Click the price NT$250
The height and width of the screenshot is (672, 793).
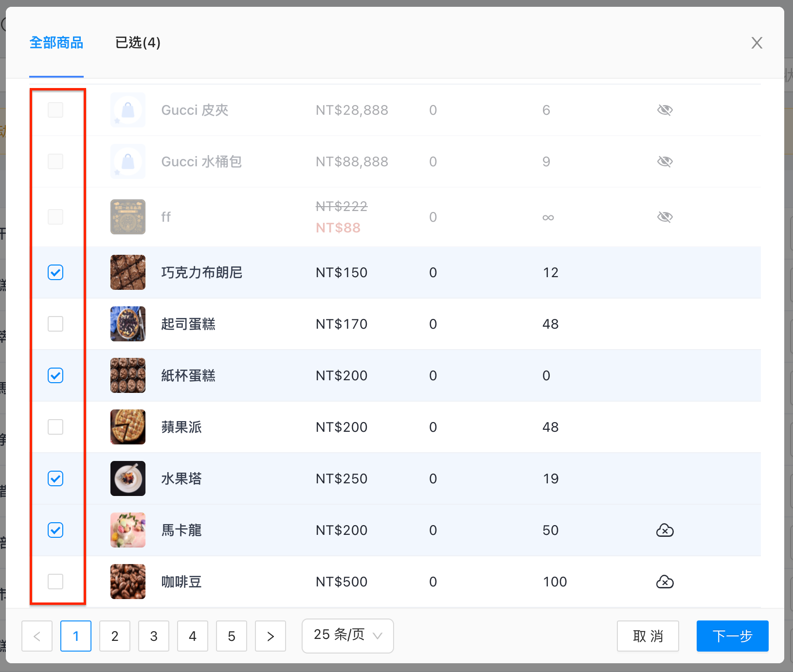[342, 478]
